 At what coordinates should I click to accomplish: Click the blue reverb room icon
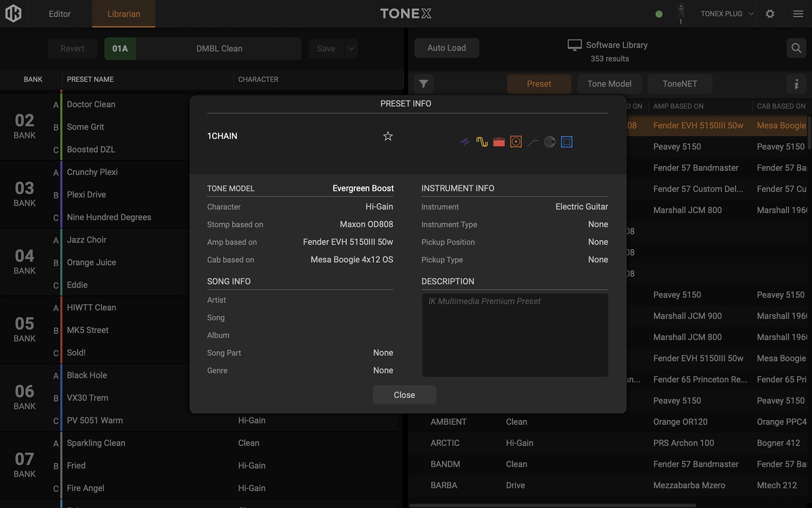(x=567, y=142)
